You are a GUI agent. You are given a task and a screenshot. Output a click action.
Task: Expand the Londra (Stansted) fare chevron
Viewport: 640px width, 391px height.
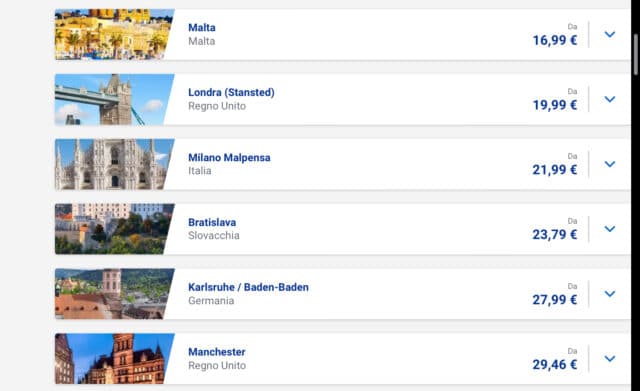[609, 99]
